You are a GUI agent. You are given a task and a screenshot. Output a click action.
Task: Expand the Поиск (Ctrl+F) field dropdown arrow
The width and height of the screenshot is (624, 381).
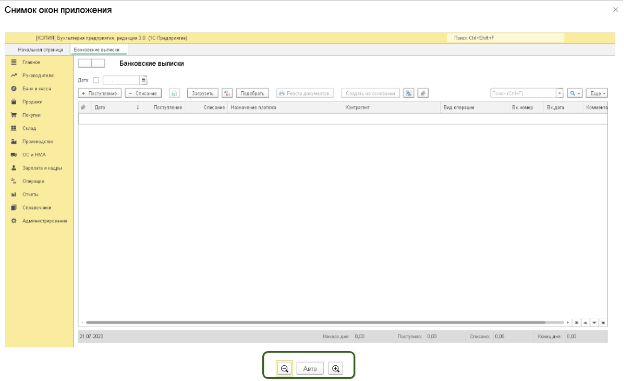coord(560,93)
